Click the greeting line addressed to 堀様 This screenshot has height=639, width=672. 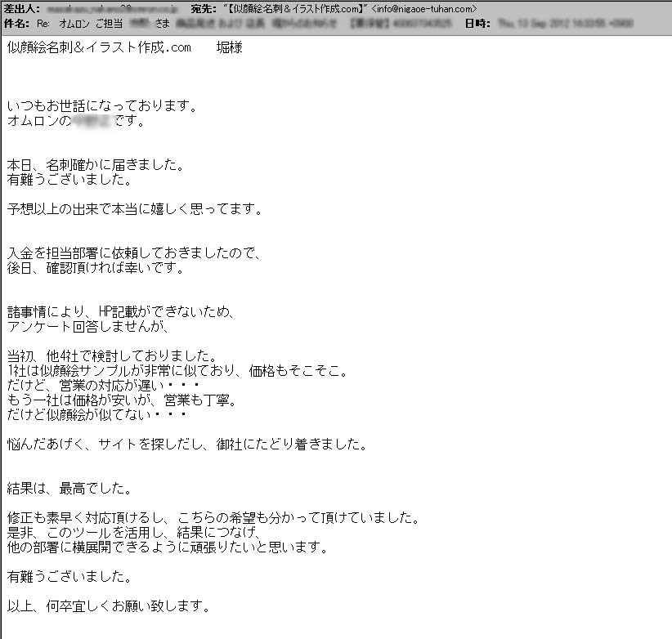pyautogui.click(x=124, y=47)
